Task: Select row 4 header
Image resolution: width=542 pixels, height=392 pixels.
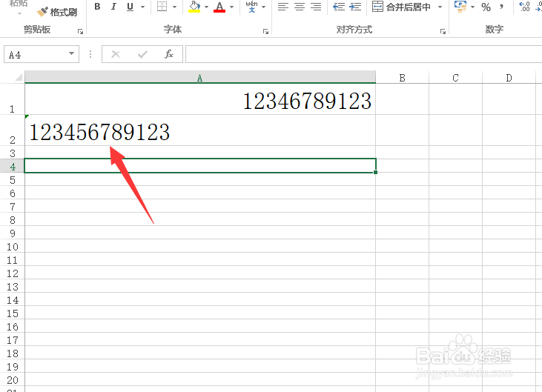Action: 12,166
